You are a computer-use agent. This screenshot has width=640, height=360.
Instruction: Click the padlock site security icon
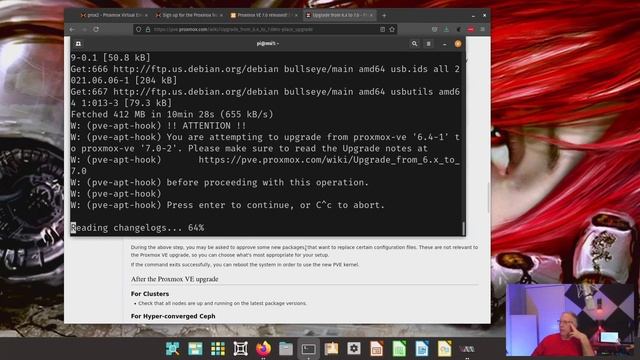(x=148, y=29)
